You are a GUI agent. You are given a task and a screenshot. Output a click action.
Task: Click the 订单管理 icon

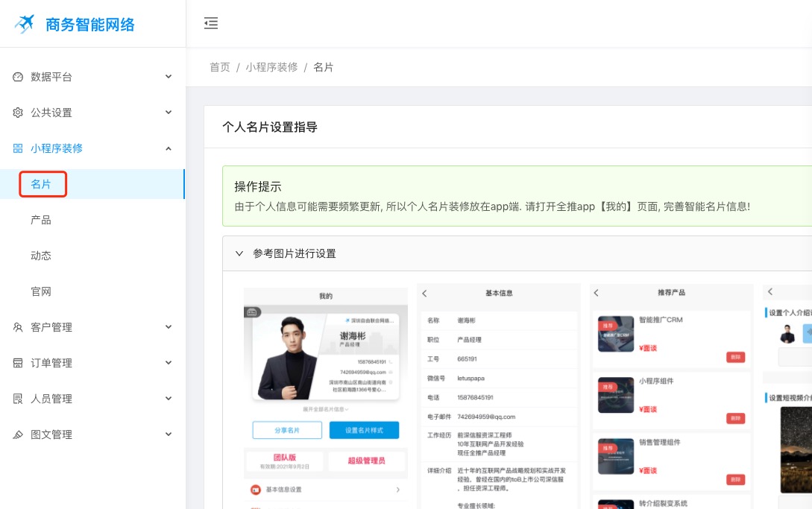point(18,363)
